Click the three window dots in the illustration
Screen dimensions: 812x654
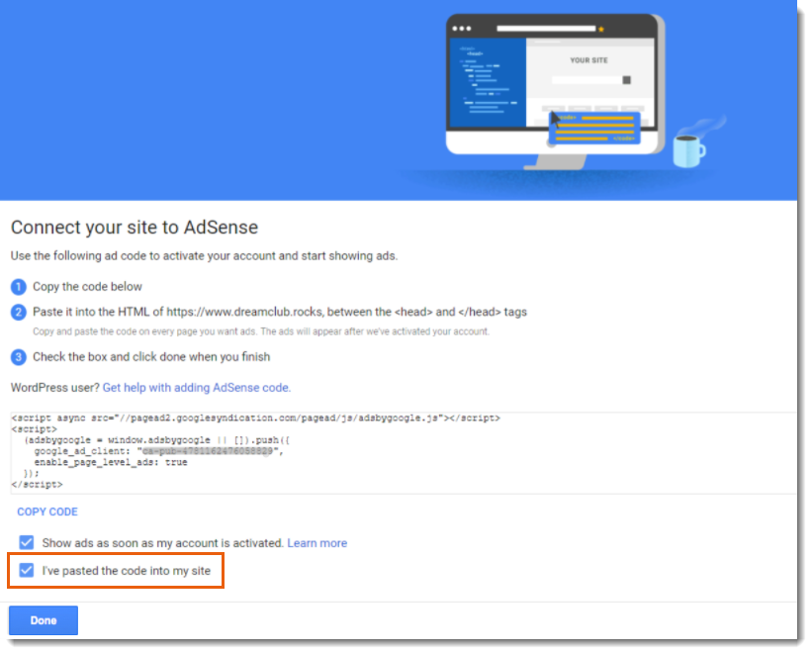(462, 28)
